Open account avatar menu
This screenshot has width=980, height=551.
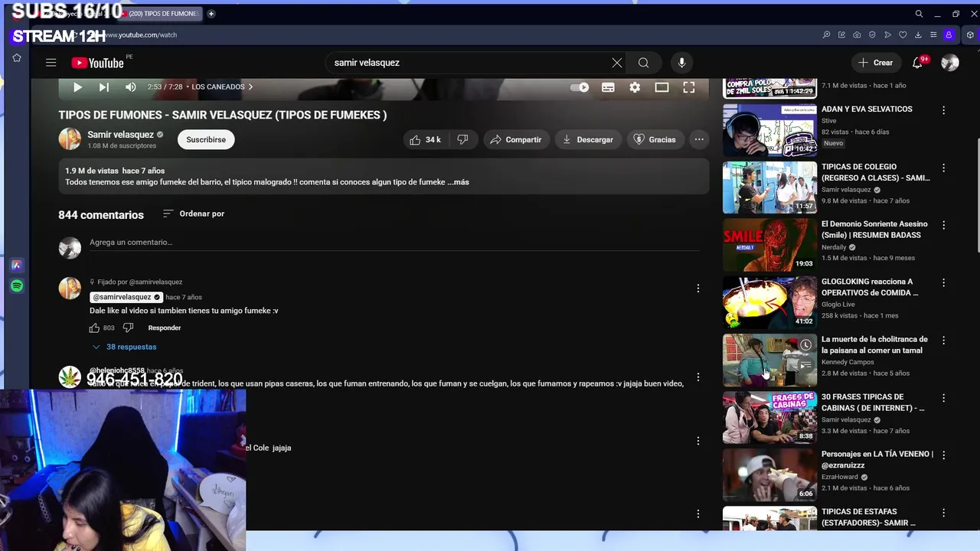pos(950,63)
